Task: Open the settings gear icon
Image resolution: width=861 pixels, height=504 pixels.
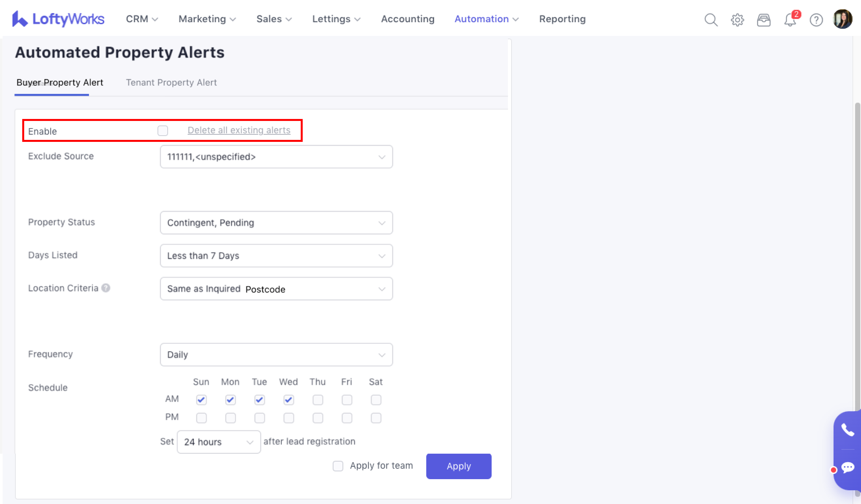Action: (x=737, y=20)
